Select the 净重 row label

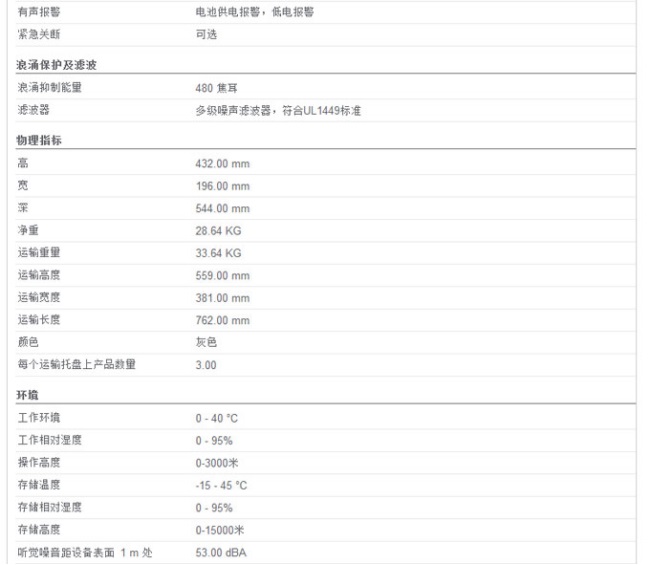[x=27, y=230]
